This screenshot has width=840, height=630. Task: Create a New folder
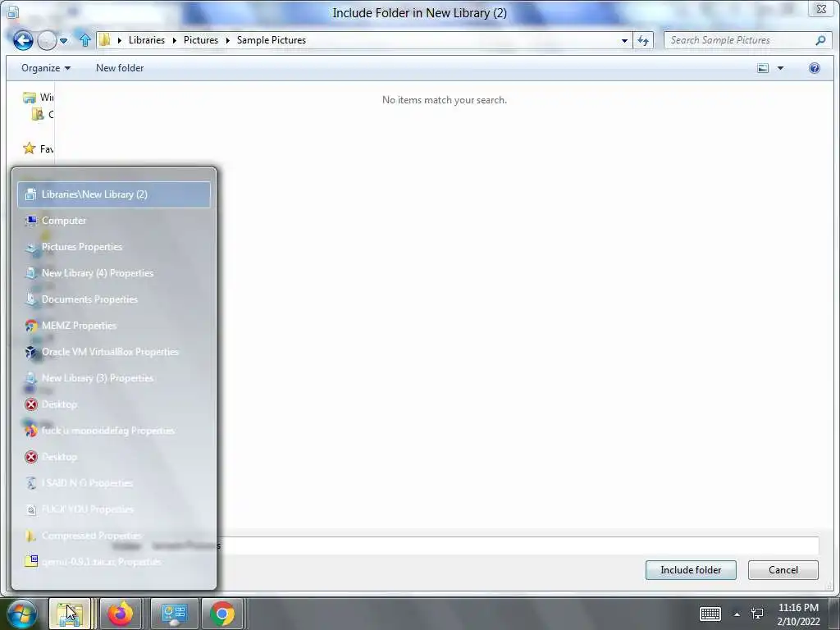[x=120, y=68]
